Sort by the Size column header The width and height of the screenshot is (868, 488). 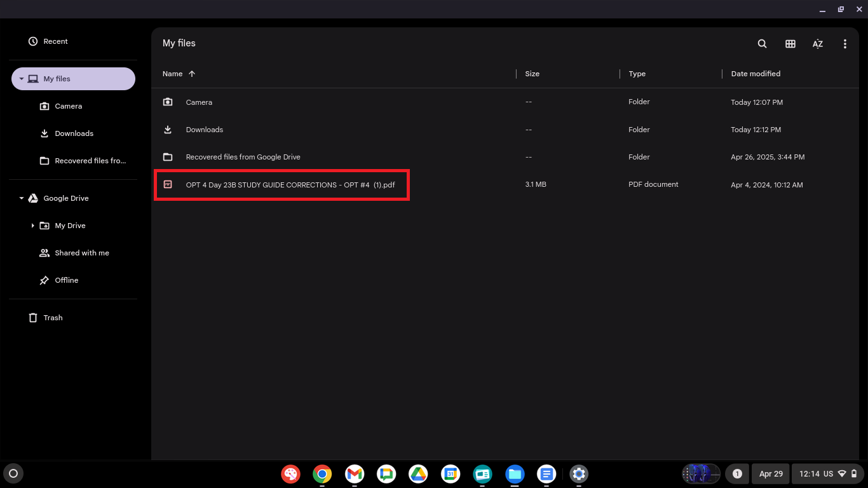click(532, 74)
